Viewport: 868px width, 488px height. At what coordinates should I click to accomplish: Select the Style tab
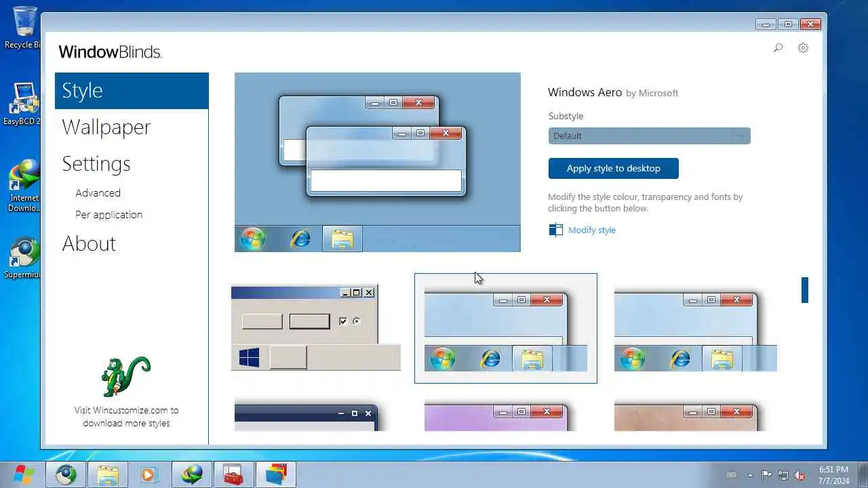coord(132,91)
